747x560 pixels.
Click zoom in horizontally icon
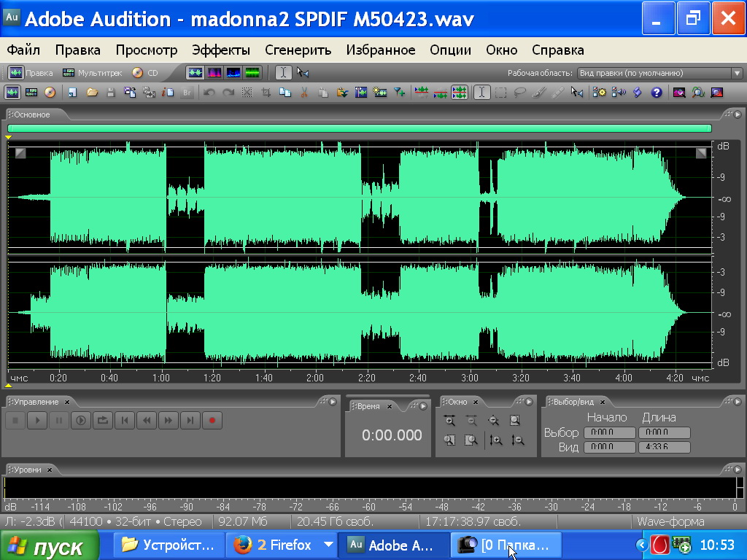point(449,421)
